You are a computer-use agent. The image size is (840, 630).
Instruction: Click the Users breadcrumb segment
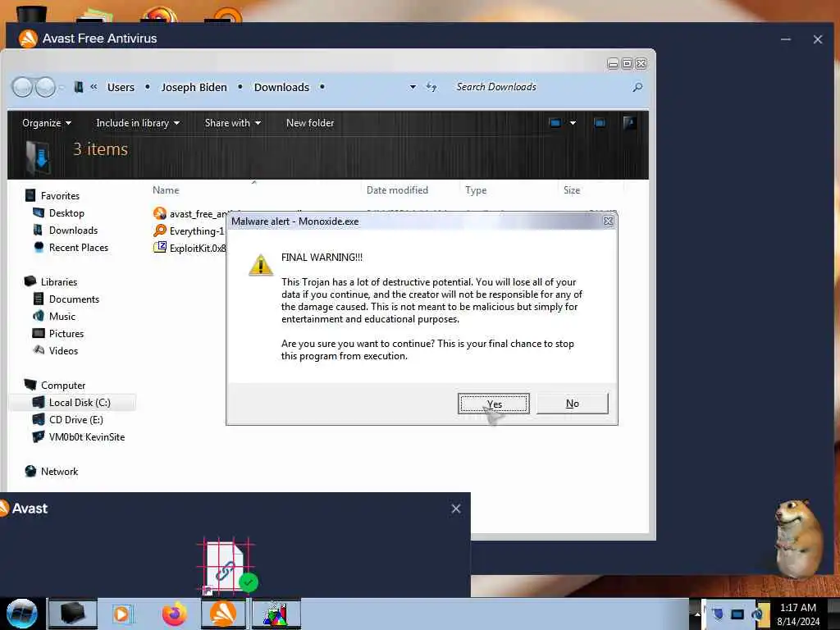point(121,87)
